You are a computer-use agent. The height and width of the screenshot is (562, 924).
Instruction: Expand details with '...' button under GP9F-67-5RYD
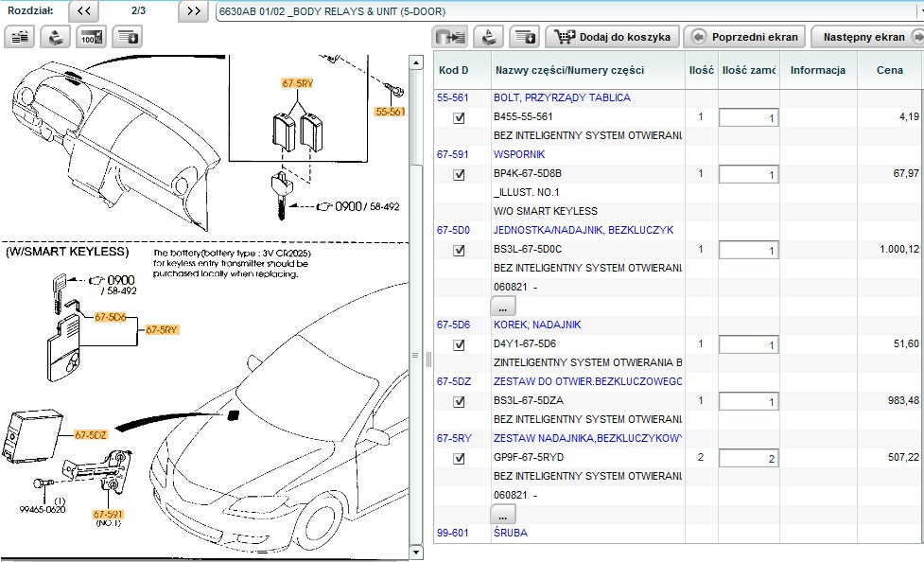click(502, 515)
